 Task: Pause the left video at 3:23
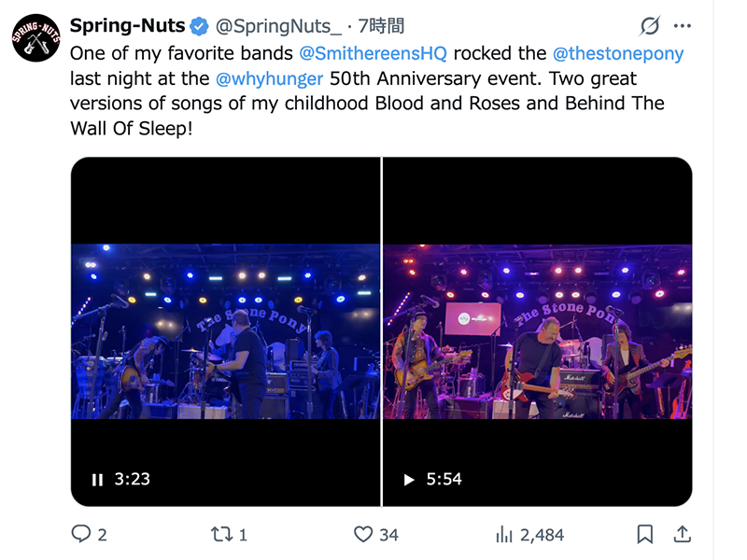point(97,480)
